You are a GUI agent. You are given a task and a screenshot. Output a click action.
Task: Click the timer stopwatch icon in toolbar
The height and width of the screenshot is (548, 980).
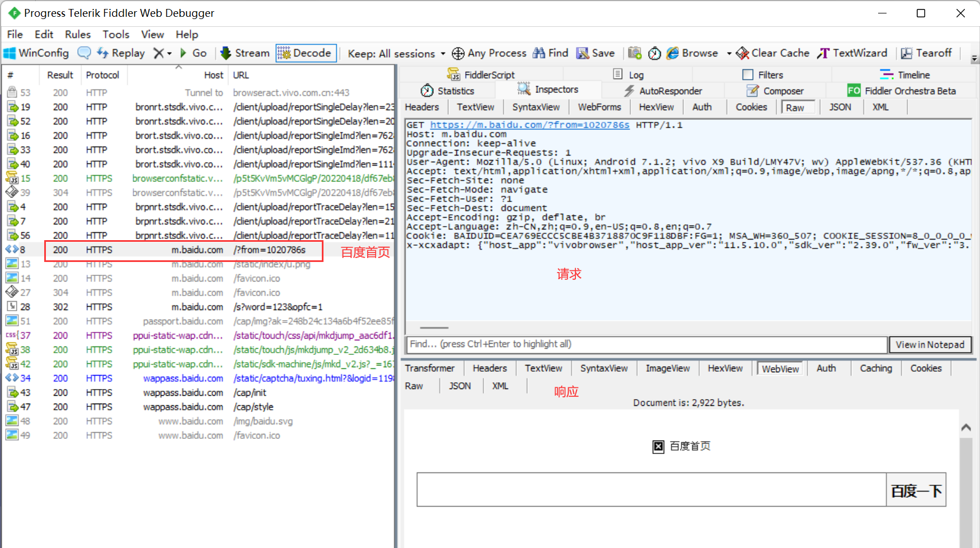[x=654, y=53]
